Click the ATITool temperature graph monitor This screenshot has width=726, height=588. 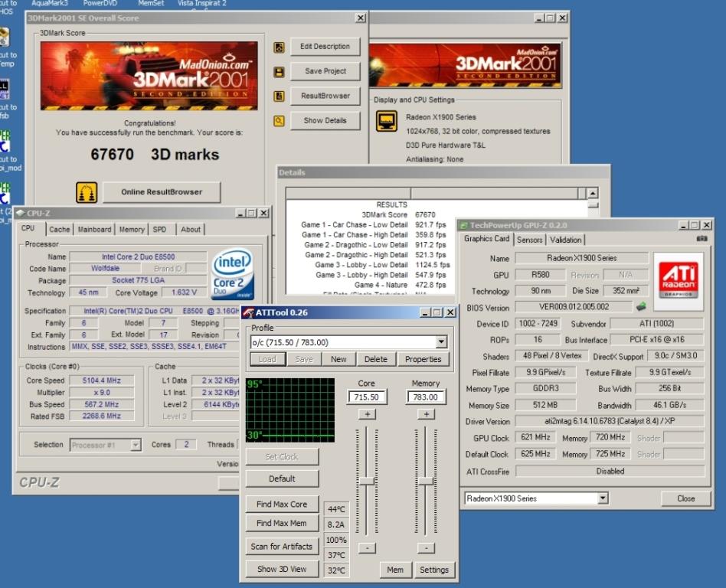point(290,410)
